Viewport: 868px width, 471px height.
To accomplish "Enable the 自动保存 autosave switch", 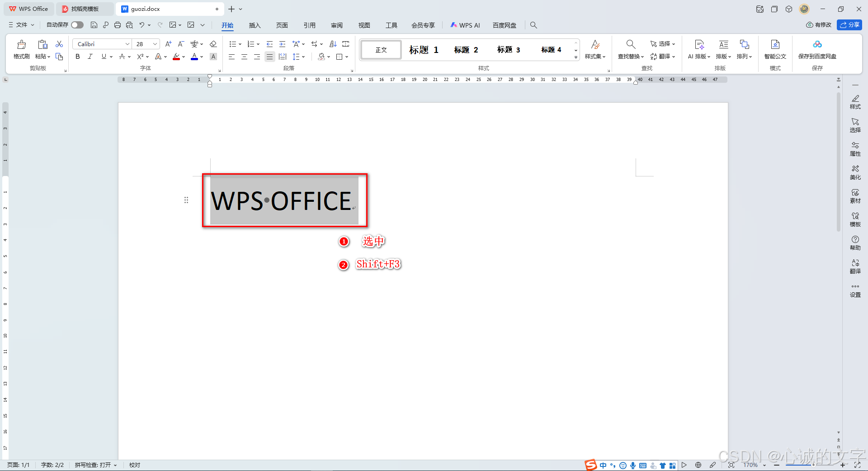I will coord(77,25).
